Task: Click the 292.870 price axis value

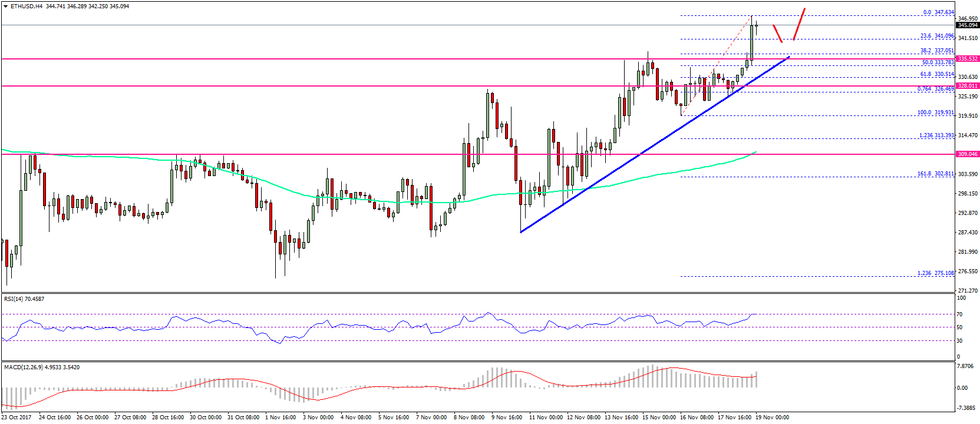Action: point(968,213)
